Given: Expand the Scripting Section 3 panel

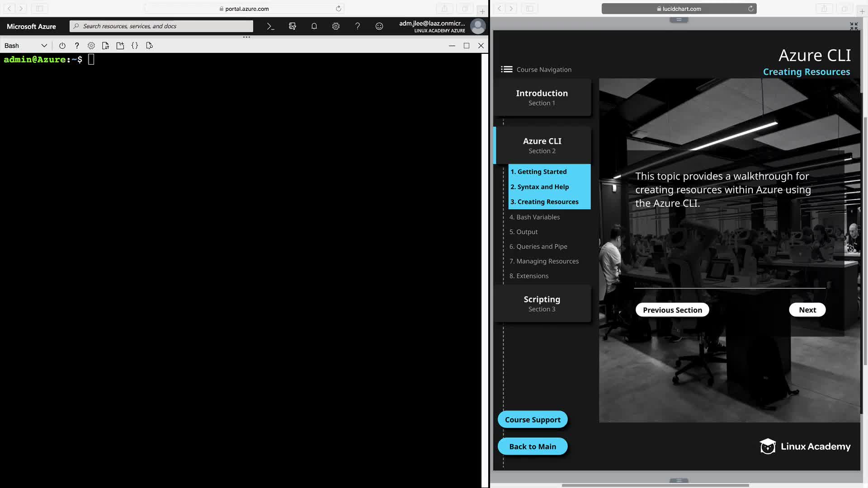Looking at the screenshot, I should (542, 304).
